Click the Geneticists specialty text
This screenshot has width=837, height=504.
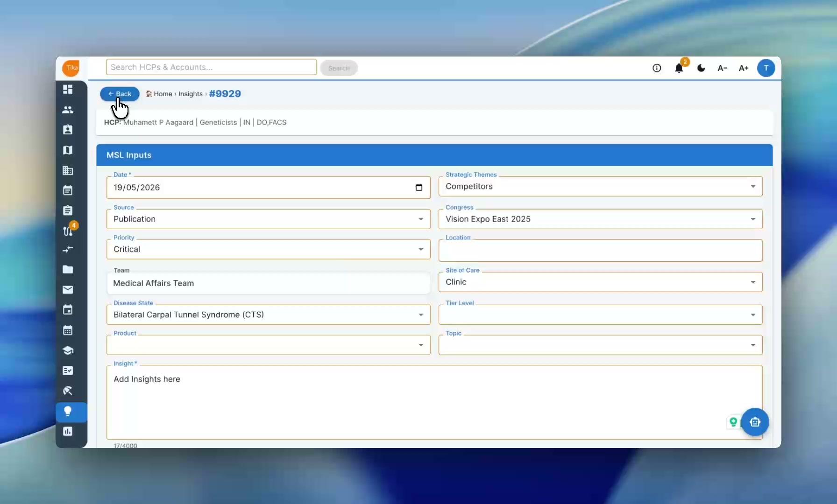[218, 122]
